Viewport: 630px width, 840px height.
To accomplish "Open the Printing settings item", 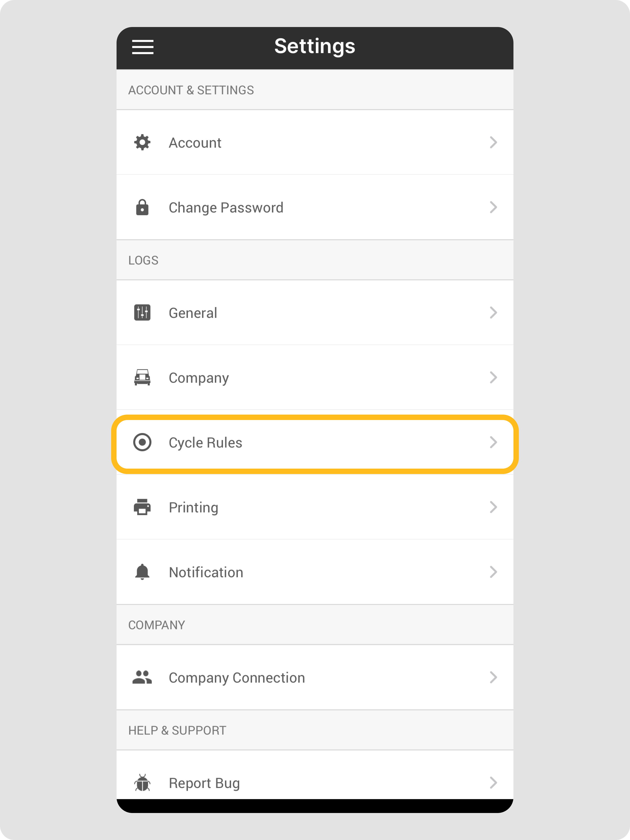I will click(193, 507).
